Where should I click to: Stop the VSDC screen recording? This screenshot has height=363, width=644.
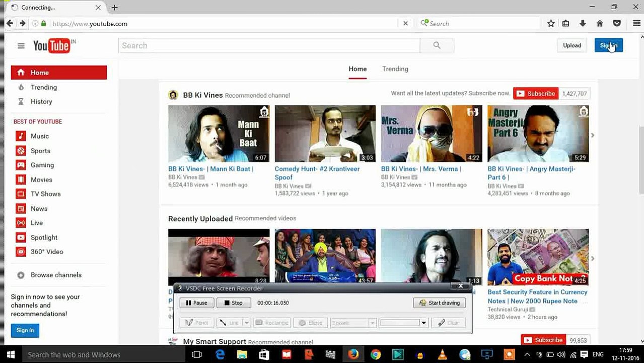(233, 303)
